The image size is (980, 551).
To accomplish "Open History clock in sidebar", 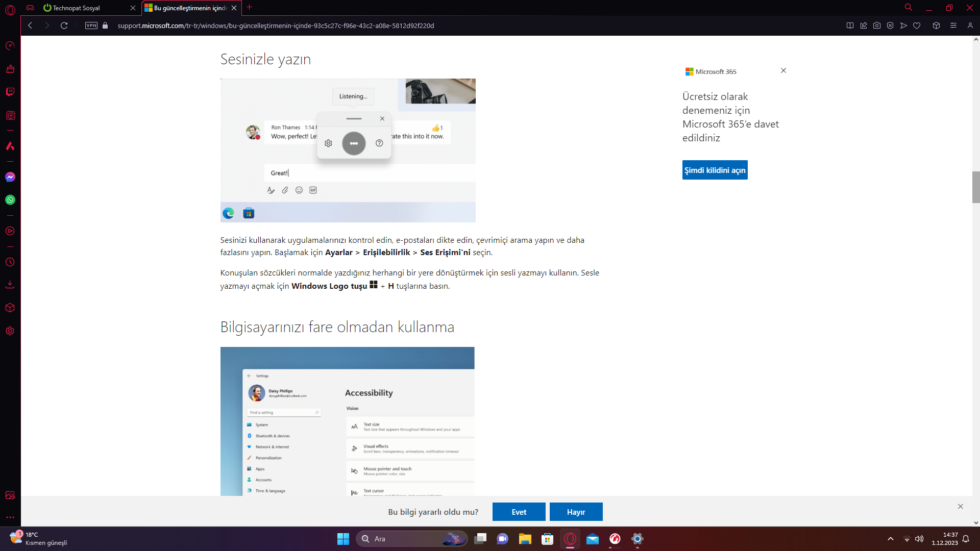I will coord(10,262).
